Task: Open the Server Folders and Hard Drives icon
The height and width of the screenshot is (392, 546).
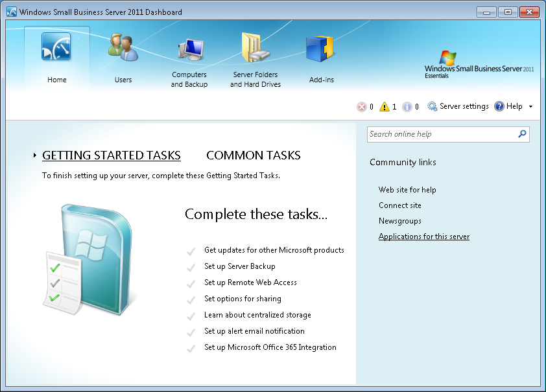Action: pyautogui.click(x=255, y=48)
